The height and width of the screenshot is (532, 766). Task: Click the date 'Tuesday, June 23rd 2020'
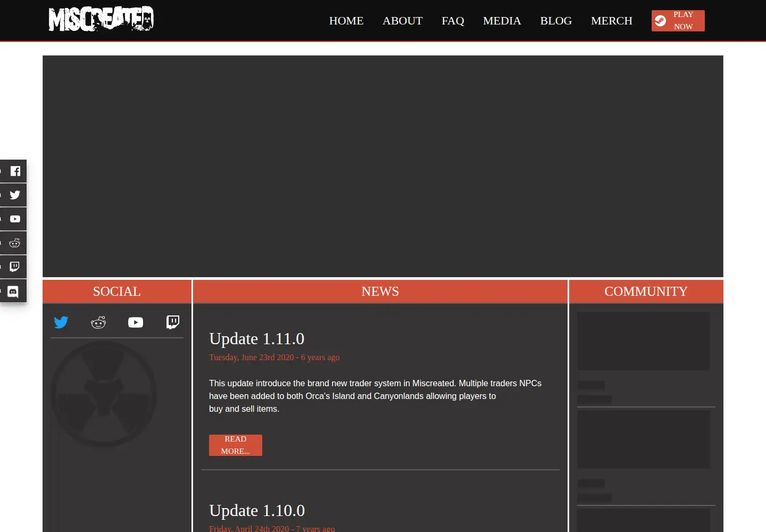click(252, 358)
